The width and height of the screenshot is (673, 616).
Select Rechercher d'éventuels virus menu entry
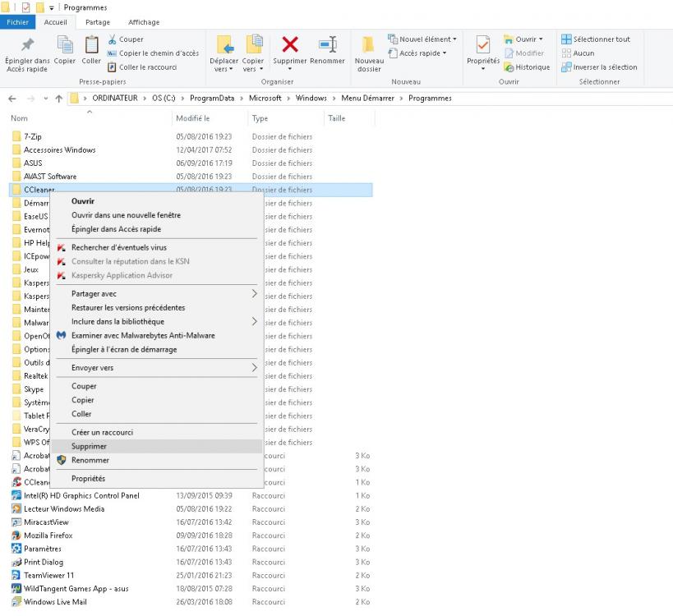[118, 247]
